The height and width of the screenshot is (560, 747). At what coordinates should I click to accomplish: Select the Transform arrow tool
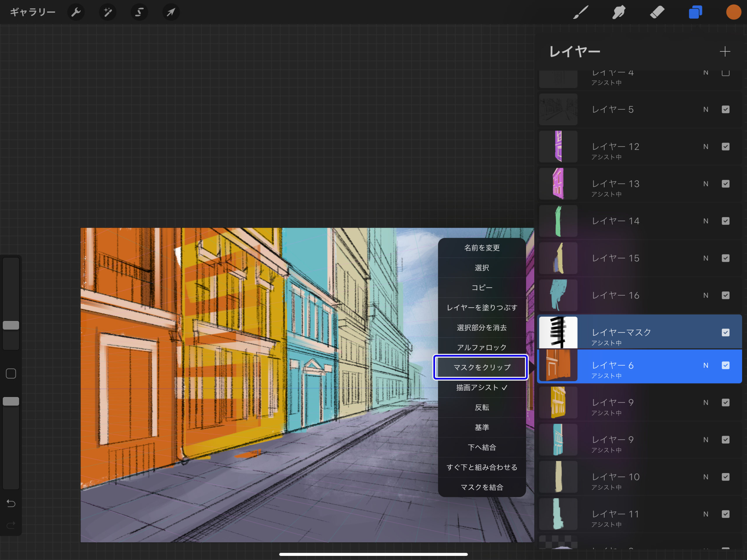click(x=170, y=12)
